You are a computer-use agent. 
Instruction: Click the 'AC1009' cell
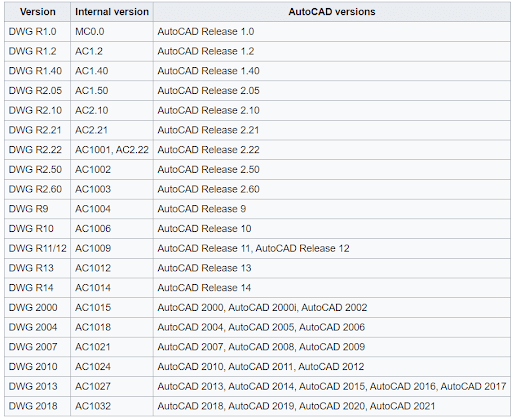(112, 248)
